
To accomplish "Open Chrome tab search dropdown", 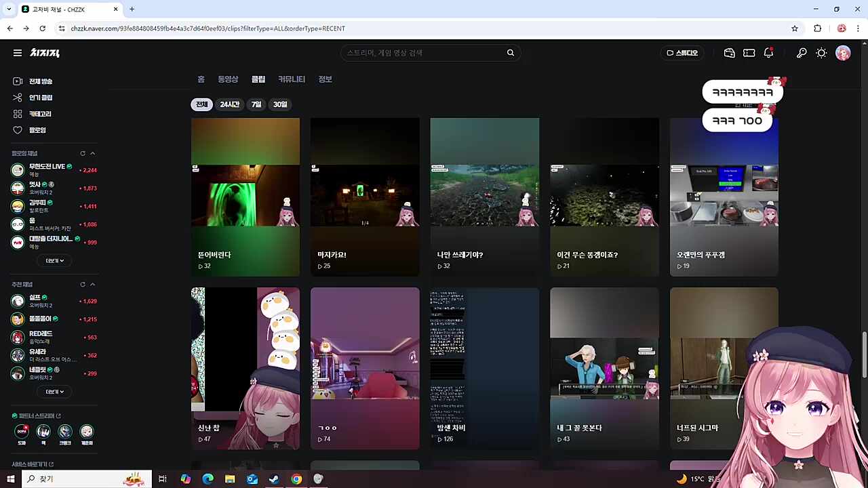I will pos(9,9).
